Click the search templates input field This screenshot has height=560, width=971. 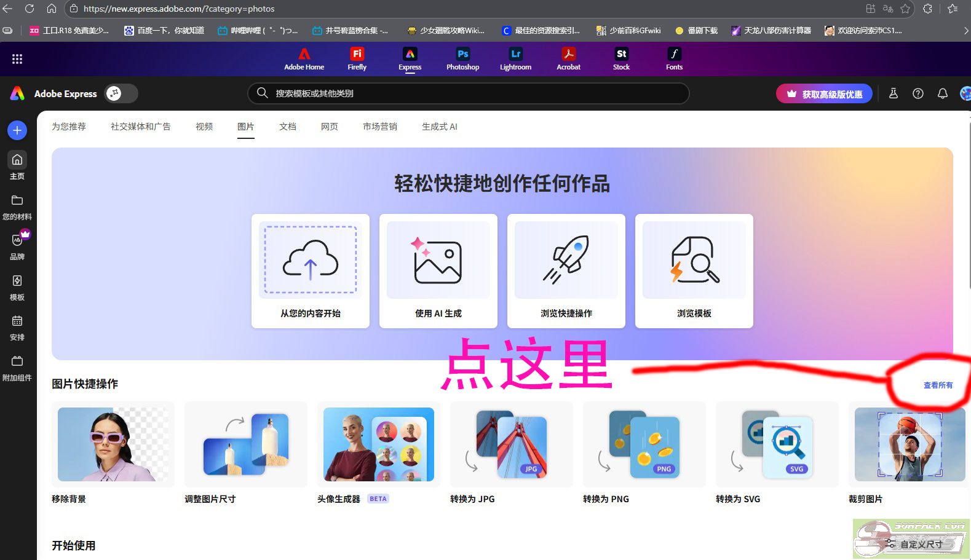tap(474, 93)
